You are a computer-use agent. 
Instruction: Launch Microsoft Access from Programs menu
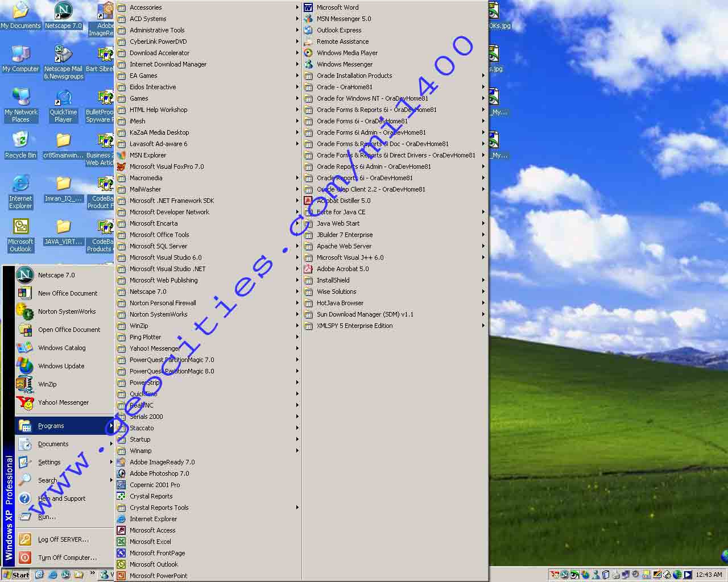[x=208, y=530]
